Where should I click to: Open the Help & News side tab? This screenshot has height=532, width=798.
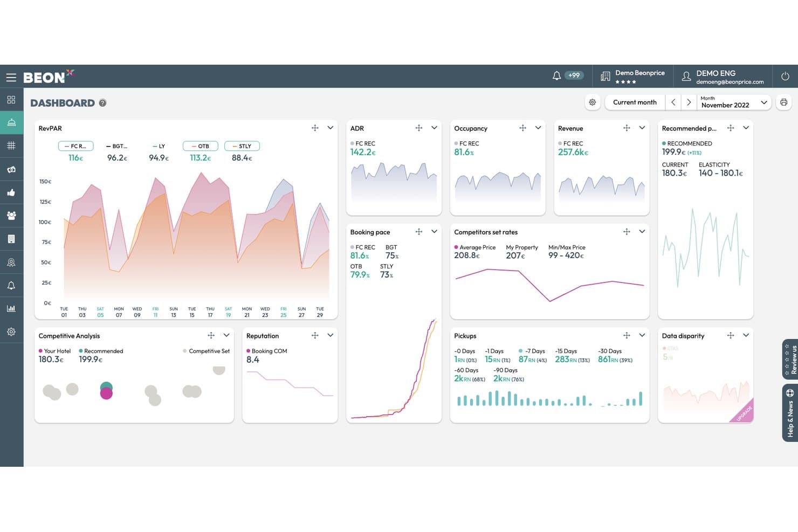790,413
